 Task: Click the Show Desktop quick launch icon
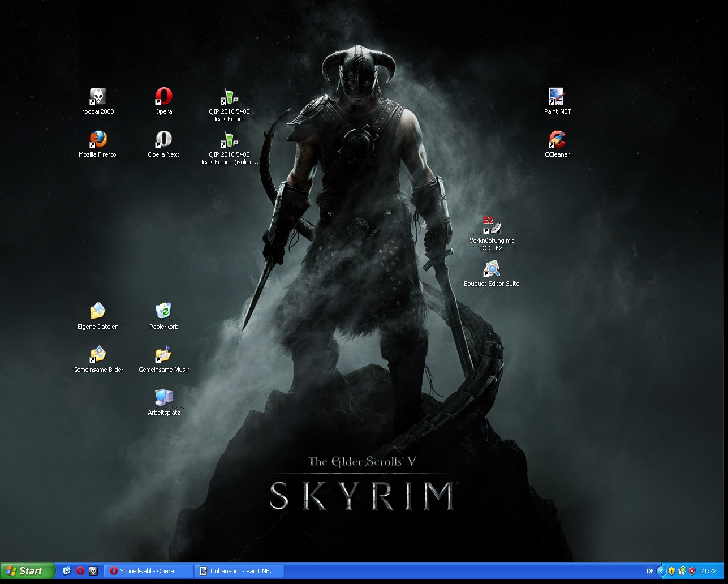(67, 571)
